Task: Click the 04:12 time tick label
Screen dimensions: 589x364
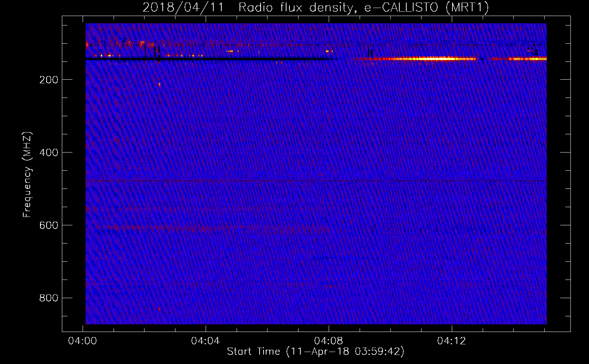Action: tap(452, 341)
